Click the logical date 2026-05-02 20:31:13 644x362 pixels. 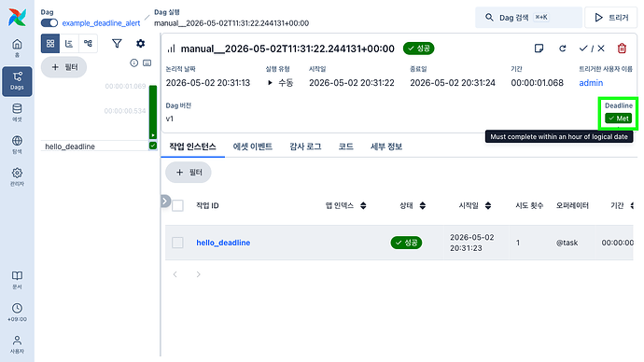click(208, 83)
